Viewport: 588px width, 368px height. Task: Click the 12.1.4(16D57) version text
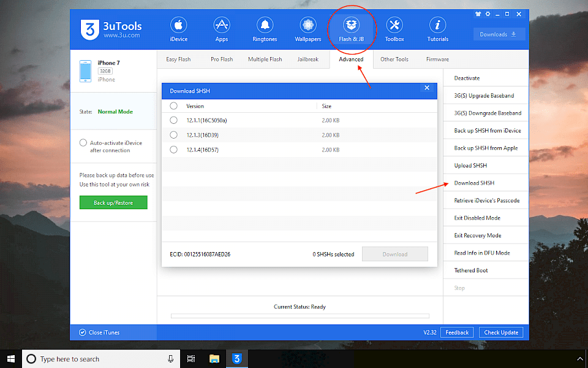(x=203, y=150)
